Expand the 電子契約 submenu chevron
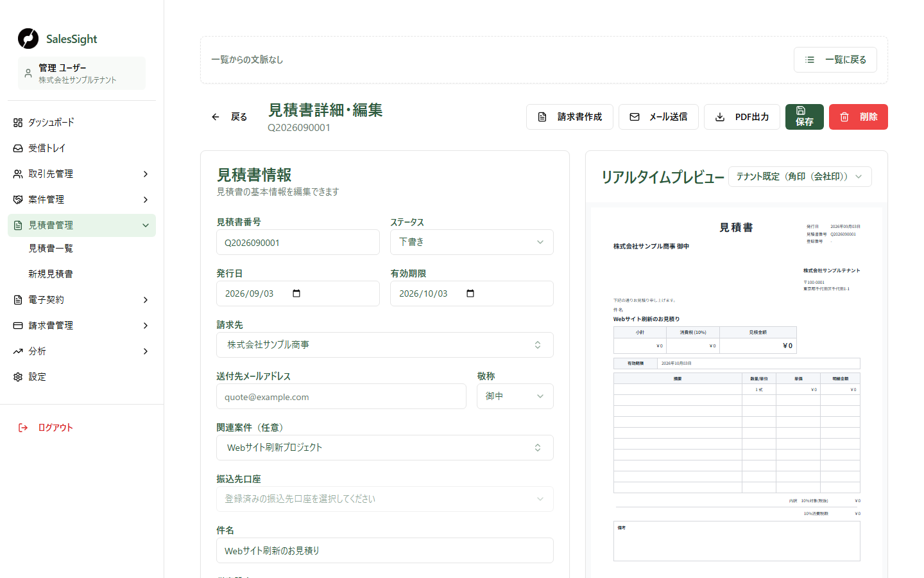The height and width of the screenshot is (578, 924). (x=146, y=300)
